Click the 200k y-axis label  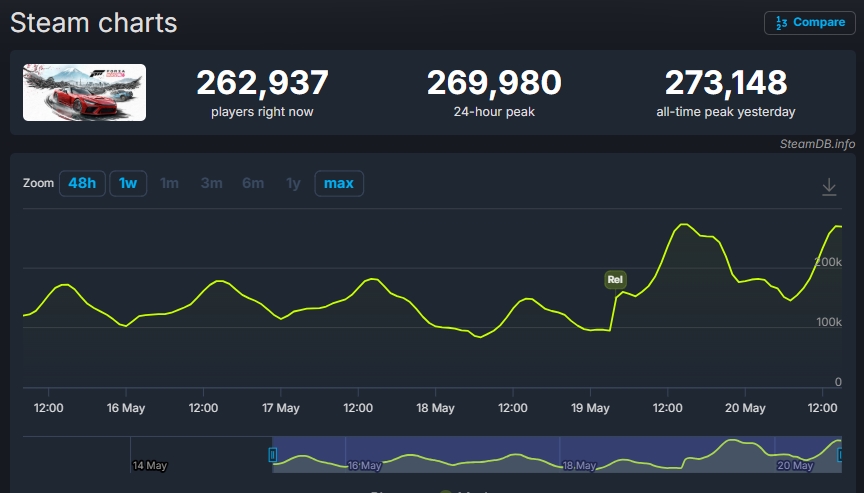point(828,262)
